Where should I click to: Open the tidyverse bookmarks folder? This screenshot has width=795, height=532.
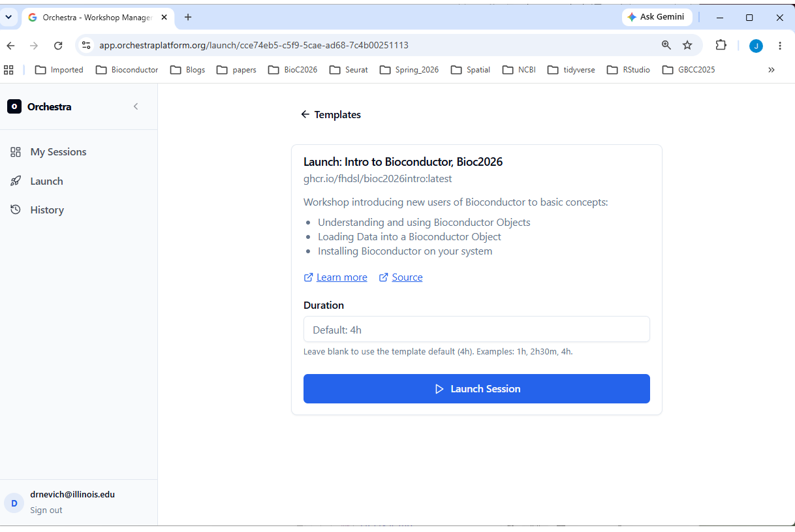tap(572, 70)
